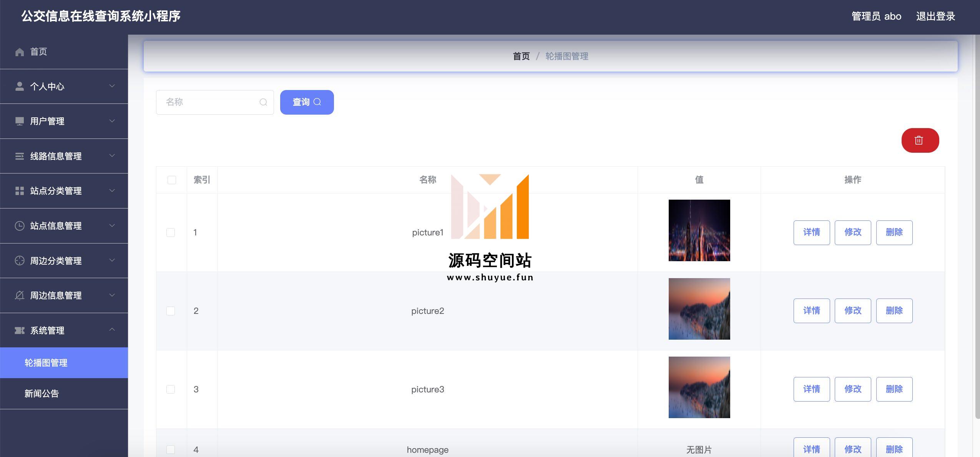The width and height of the screenshot is (980, 457).
Task: Click the 轮播图管理 breadcrumb text
Action: pyautogui.click(x=567, y=57)
